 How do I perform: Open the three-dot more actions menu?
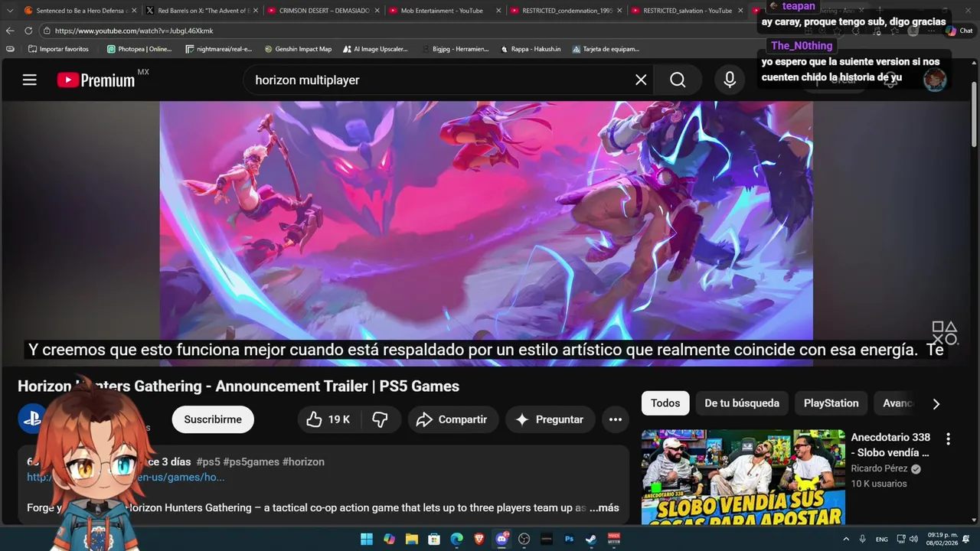point(615,419)
